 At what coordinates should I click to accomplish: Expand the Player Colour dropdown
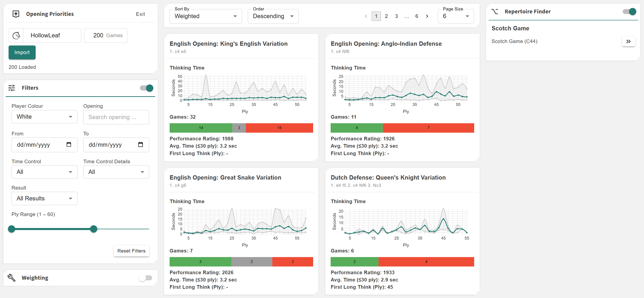44,117
